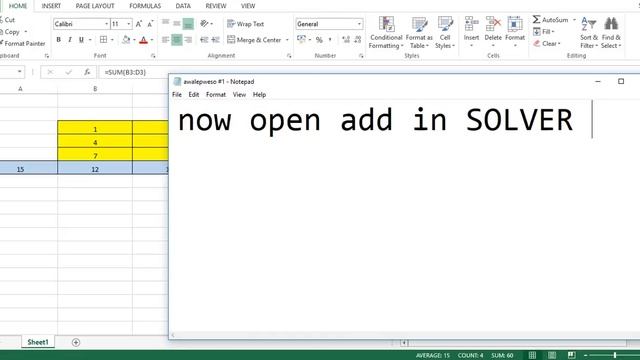This screenshot has width=640, height=360.
Task: Toggle Bold formatting
Action: click(58, 40)
